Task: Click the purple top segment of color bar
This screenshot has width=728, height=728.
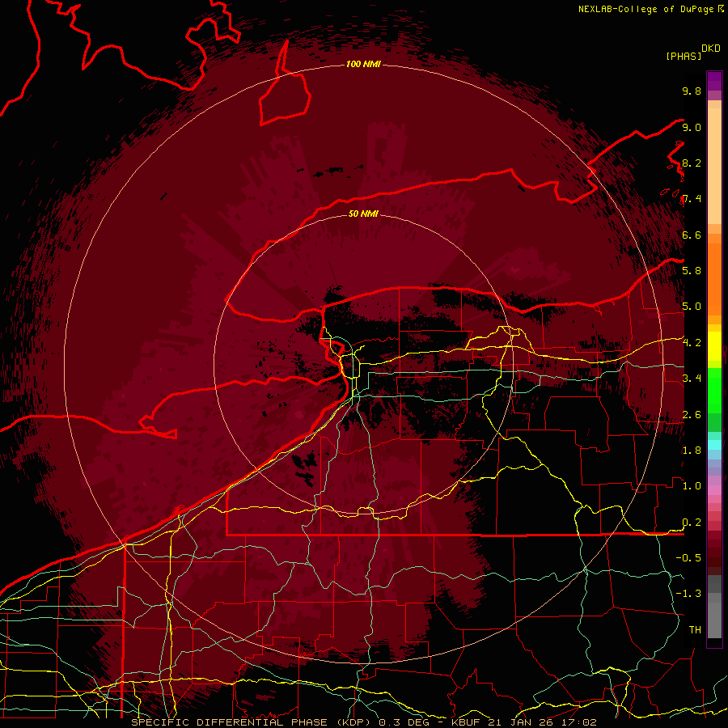Action: 714,81
